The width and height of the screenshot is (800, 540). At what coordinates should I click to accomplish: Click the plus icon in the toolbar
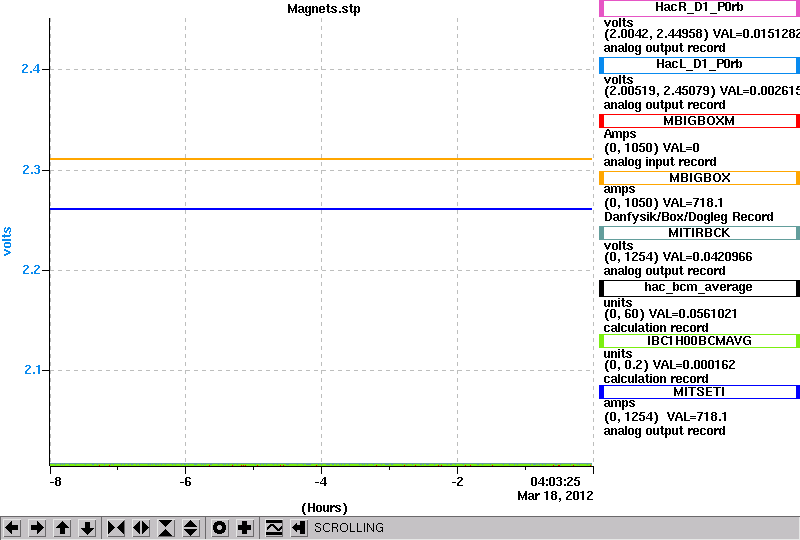[245, 528]
